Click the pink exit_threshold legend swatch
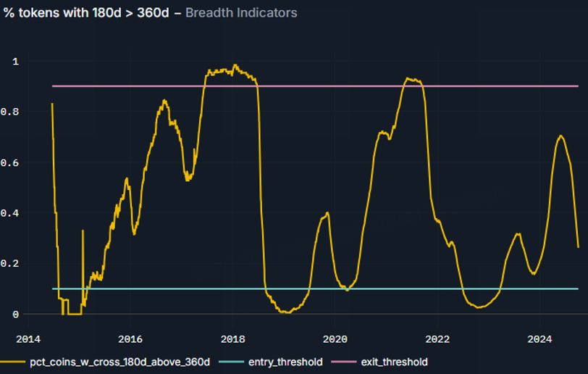 click(344, 362)
